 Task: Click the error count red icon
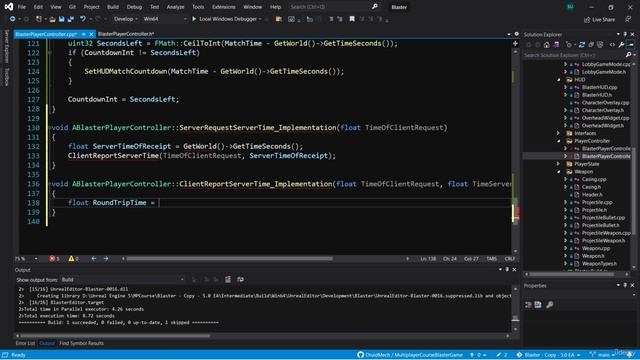(52, 259)
